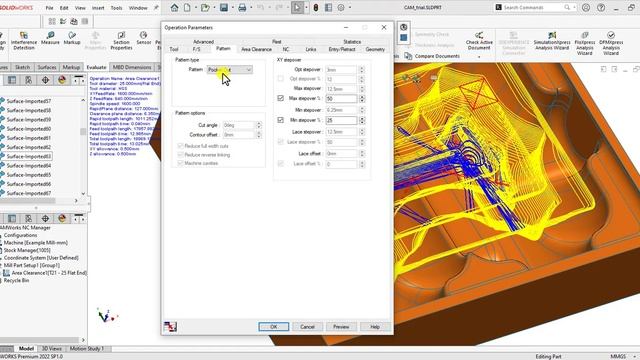Click the crosshair tab icon in lower panel
Viewport: 640px width, 360px height.
(45, 218)
